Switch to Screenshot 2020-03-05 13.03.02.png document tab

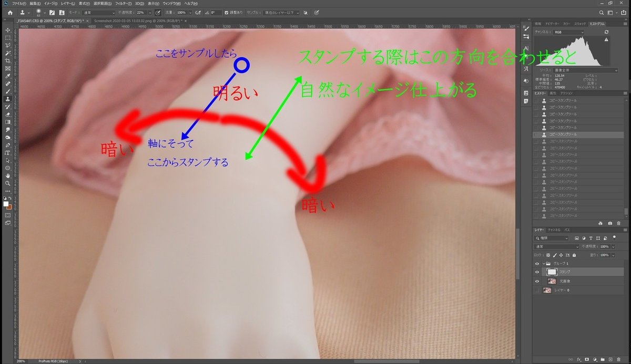coord(139,20)
